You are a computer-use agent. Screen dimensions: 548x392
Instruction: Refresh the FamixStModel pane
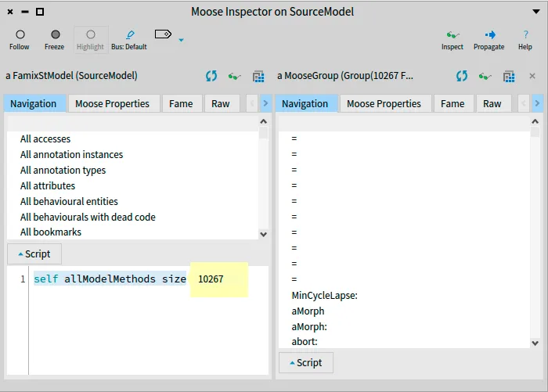click(211, 76)
